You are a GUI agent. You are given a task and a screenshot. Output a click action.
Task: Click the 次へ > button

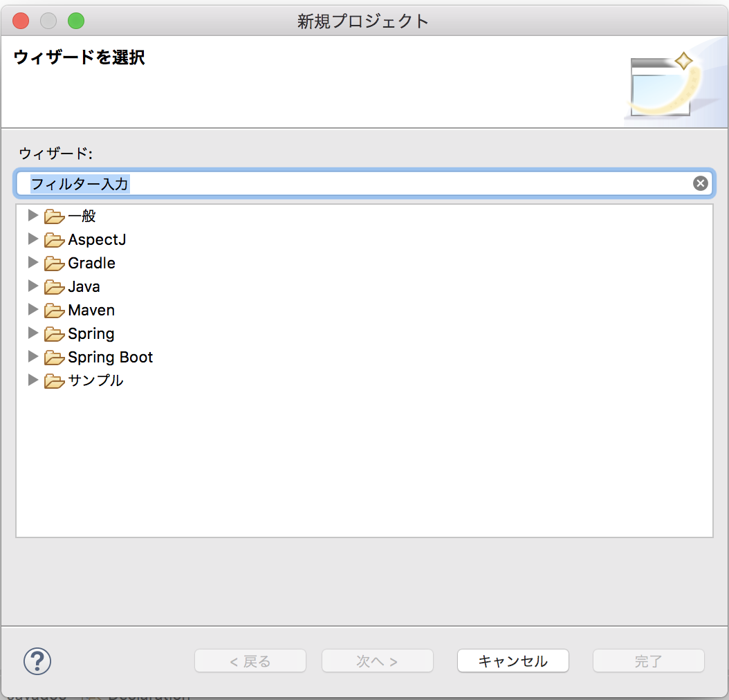click(x=378, y=661)
